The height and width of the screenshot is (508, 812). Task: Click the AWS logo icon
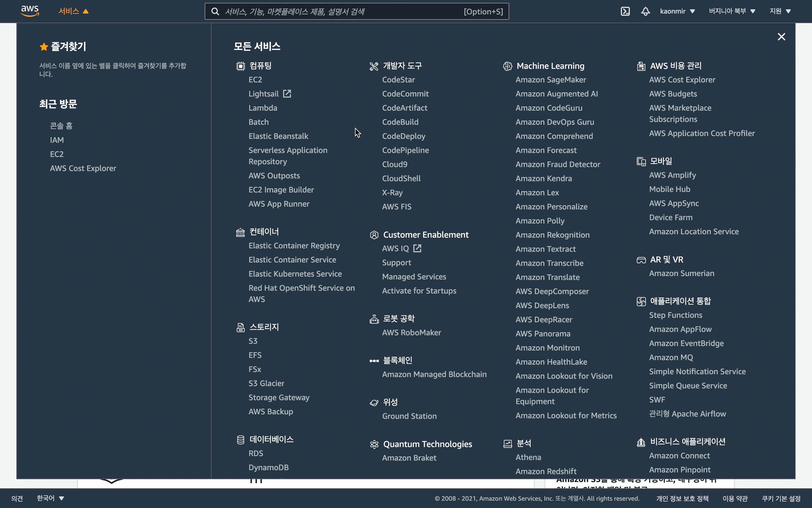[x=30, y=11]
